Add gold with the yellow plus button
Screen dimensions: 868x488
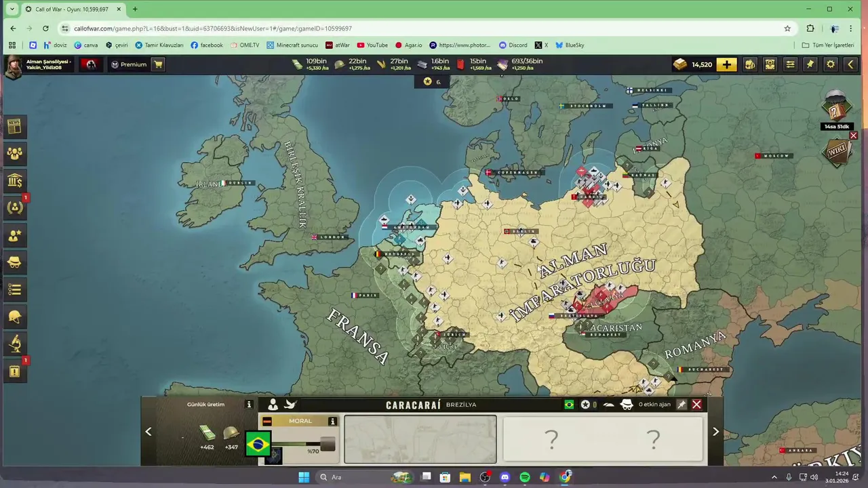click(727, 64)
